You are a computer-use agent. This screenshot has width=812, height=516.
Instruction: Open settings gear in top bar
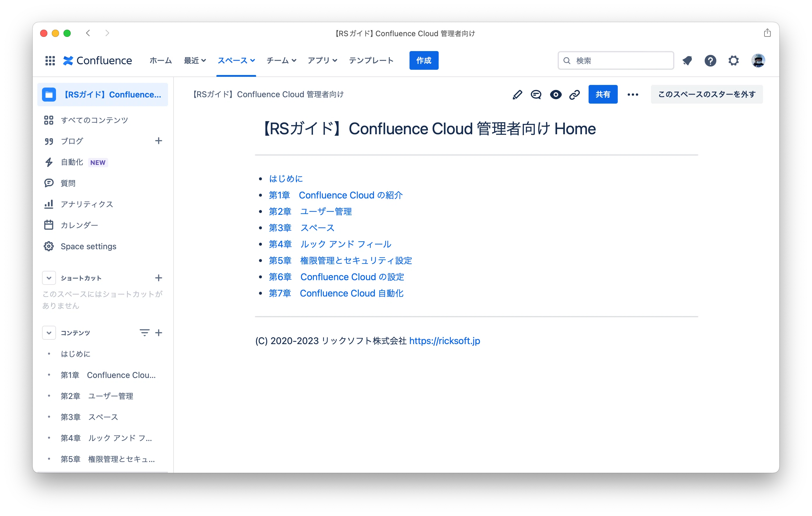(x=734, y=61)
